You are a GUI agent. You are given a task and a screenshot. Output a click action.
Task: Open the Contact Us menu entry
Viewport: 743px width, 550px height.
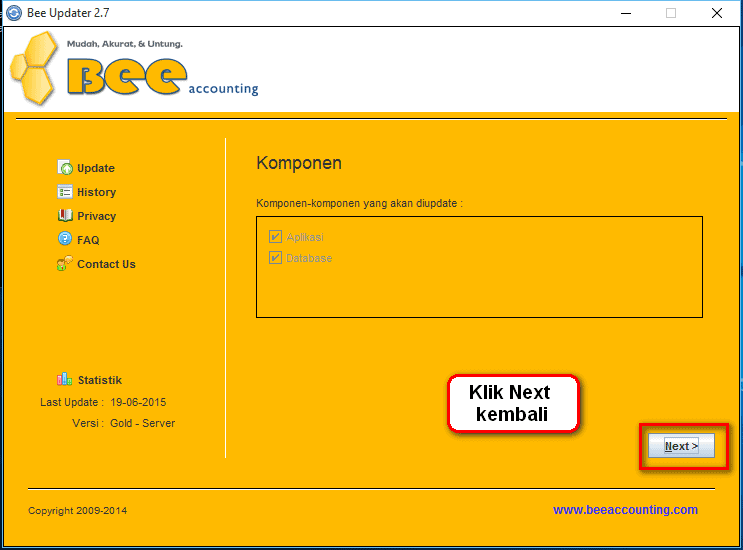pyautogui.click(x=106, y=264)
